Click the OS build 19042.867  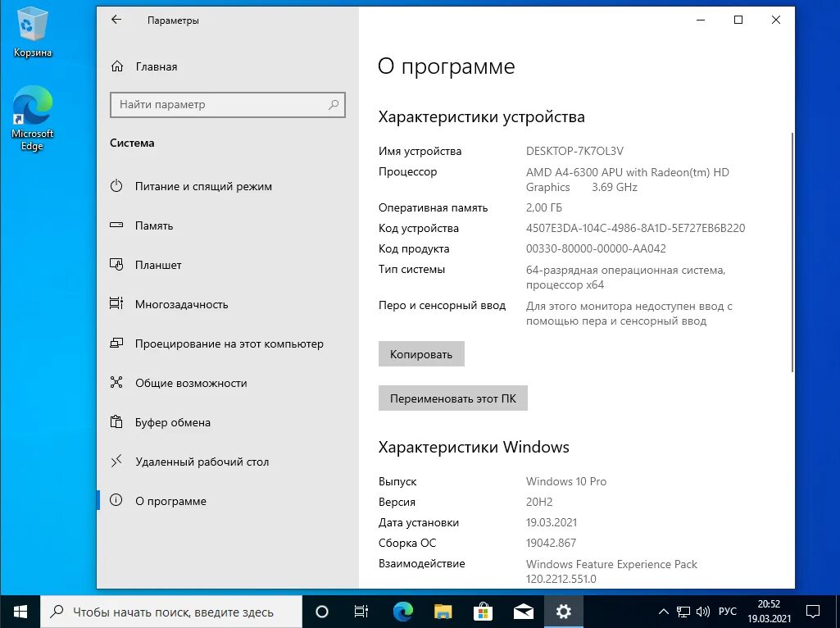pos(551,543)
